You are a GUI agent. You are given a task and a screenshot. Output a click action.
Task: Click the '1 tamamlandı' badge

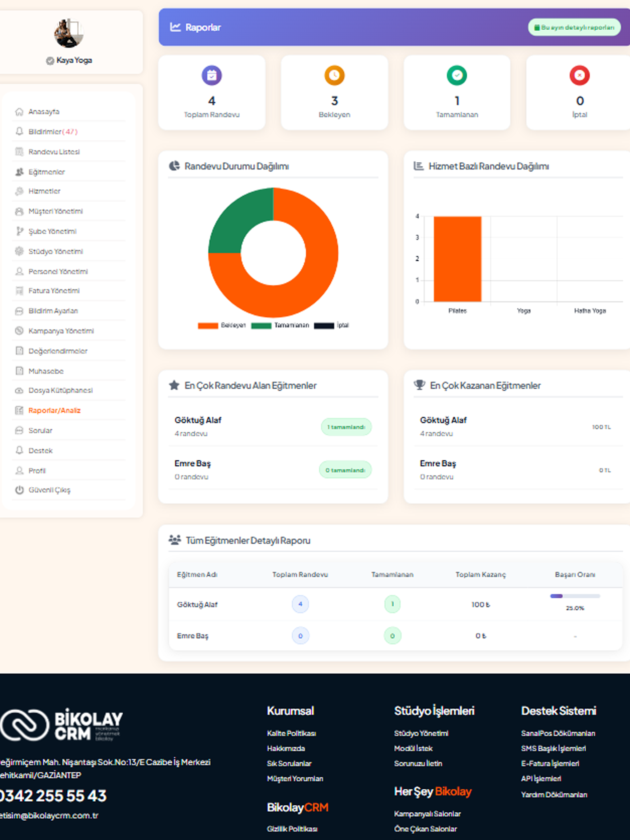pyautogui.click(x=346, y=427)
